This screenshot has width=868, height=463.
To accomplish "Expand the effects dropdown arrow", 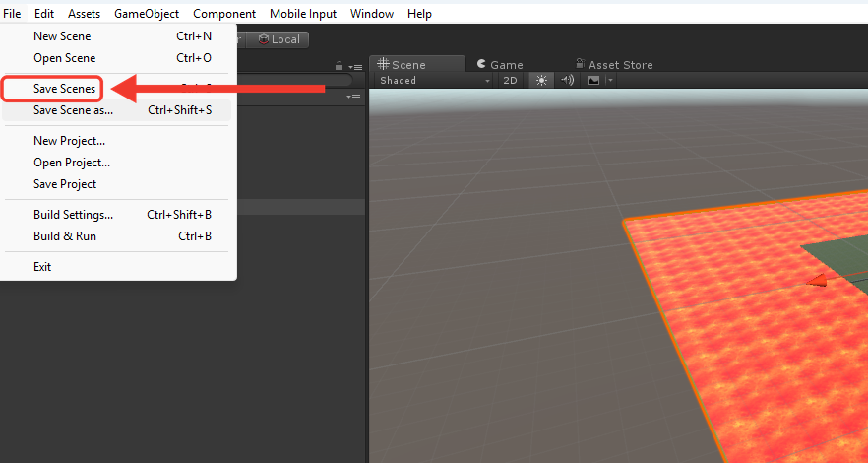I will tap(610, 81).
